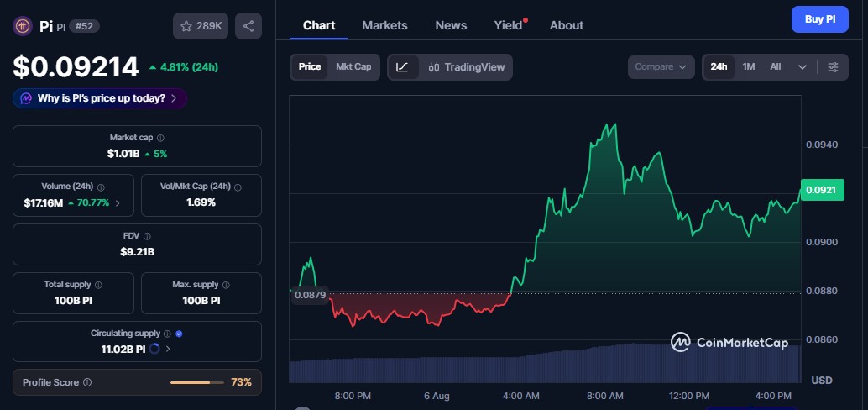The width and height of the screenshot is (868, 410).
Task: Set chart range to 24h
Action: click(x=719, y=66)
